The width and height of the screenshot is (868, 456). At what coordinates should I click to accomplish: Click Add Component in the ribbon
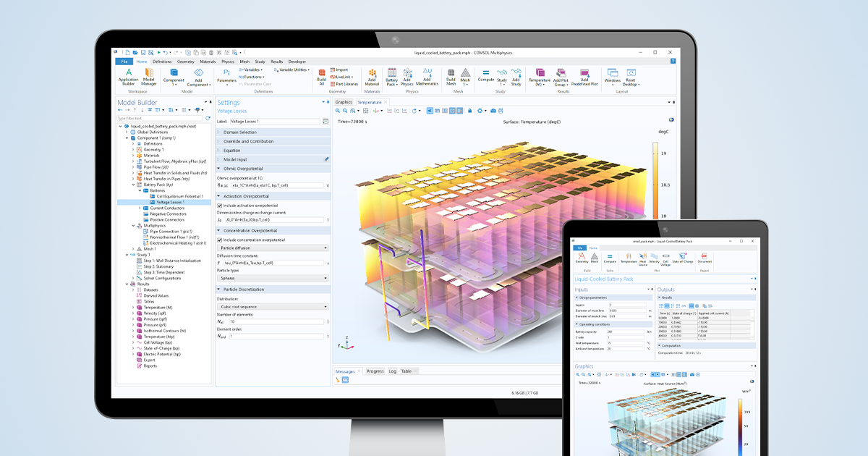pyautogui.click(x=198, y=77)
